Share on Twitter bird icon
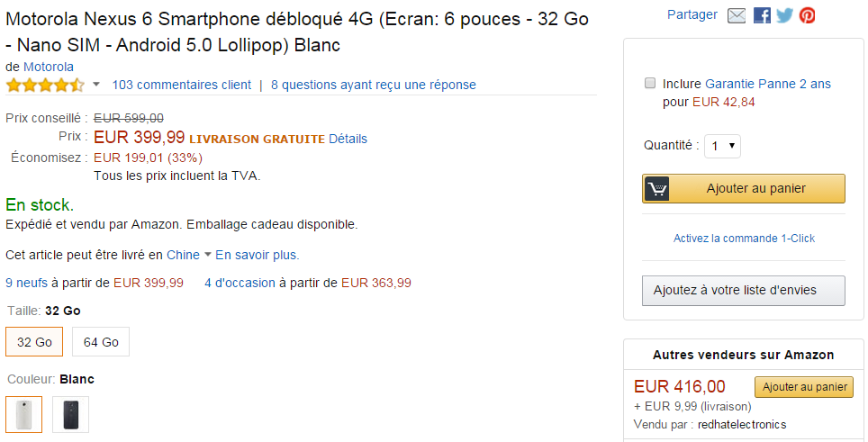This screenshot has height=442, width=868. tap(784, 15)
